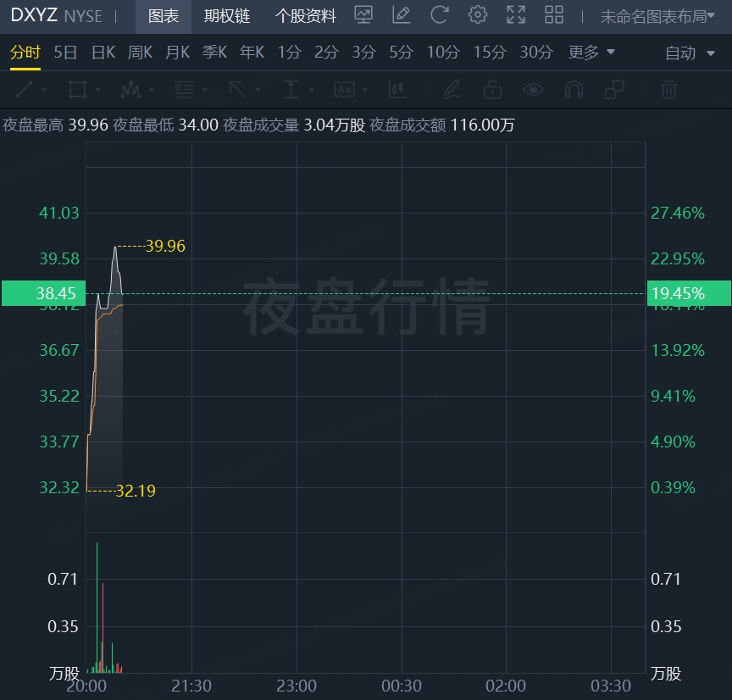This screenshot has height=700, width=732.
Task: Expand the wave tool dropdown arrow
Action: point(152,90)
